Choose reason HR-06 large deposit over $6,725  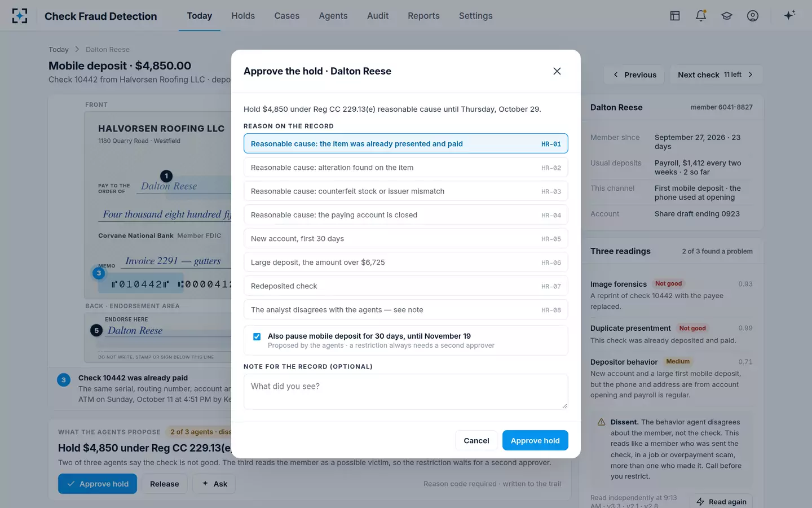(x=406, y=262)
